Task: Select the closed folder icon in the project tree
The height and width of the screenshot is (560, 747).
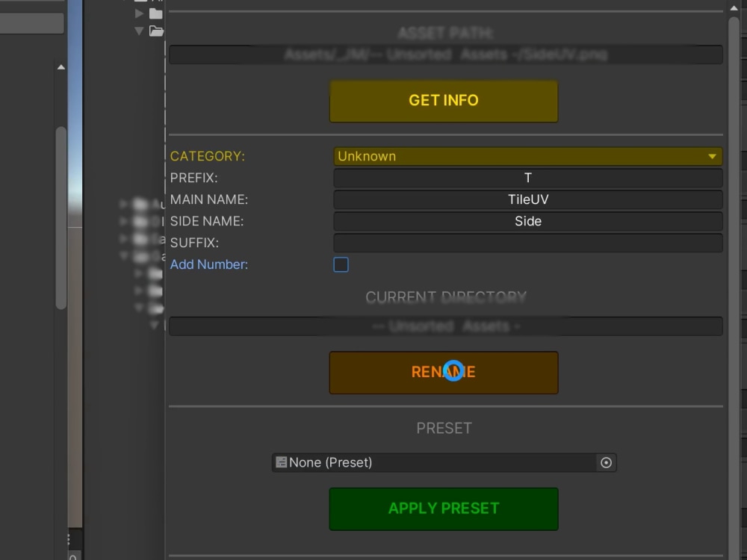Action: click(155, 12)
